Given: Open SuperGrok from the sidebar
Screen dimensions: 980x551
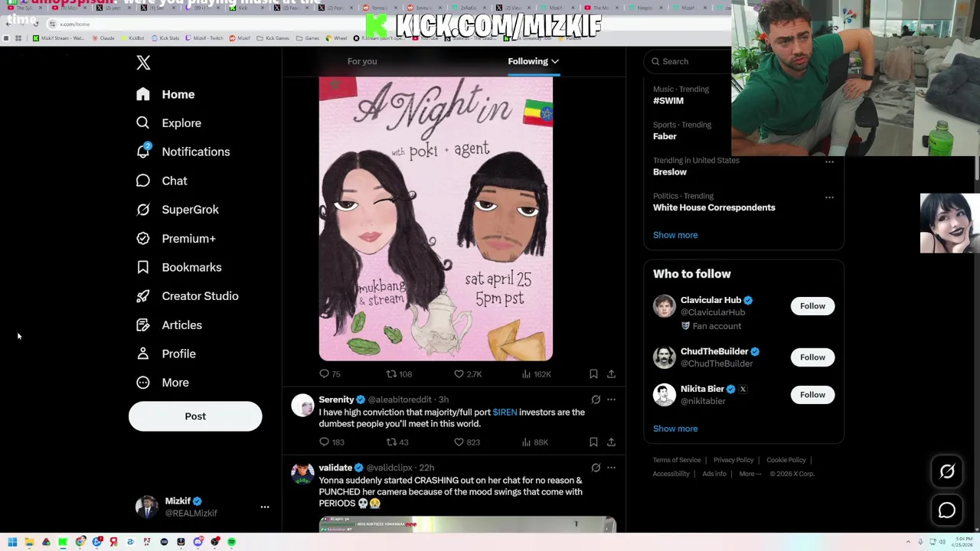Looking at the screenshot, I should pos(177,210).
